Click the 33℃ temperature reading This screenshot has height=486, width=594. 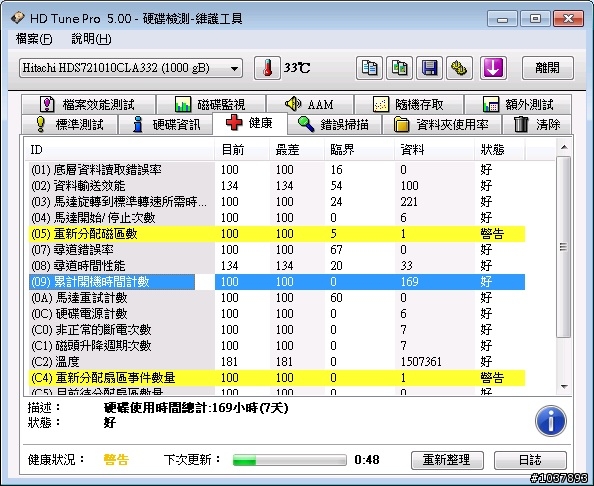(297, 68)
